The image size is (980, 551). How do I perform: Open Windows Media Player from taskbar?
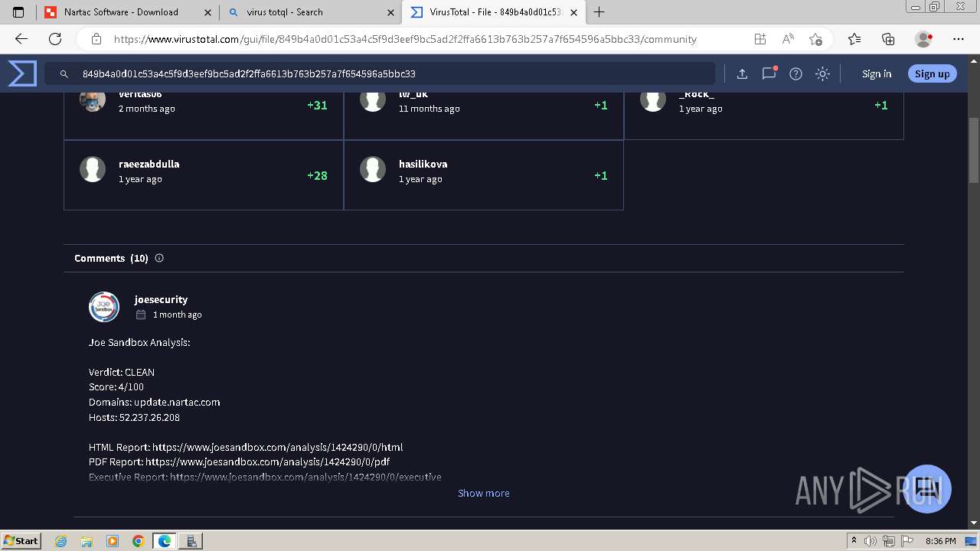(x=113, y=541)
